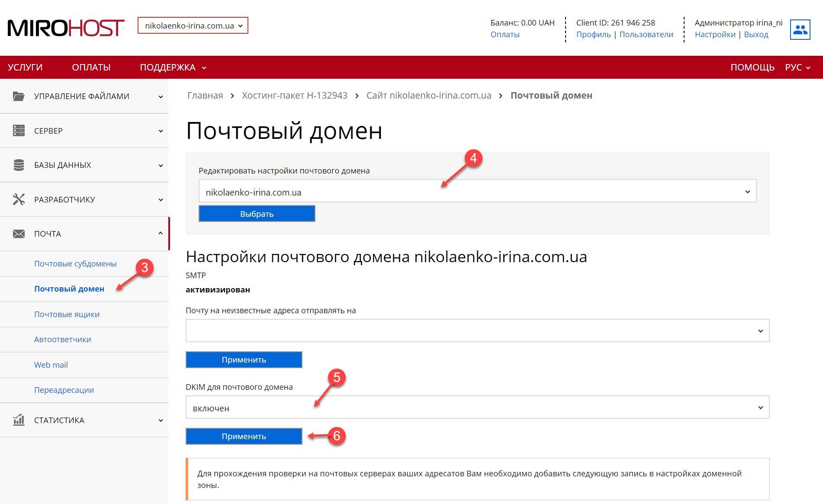The width and height of the screenshot is (823, 504).
Task: Go to Главная breadcrumb
Action: click(205, 95)
